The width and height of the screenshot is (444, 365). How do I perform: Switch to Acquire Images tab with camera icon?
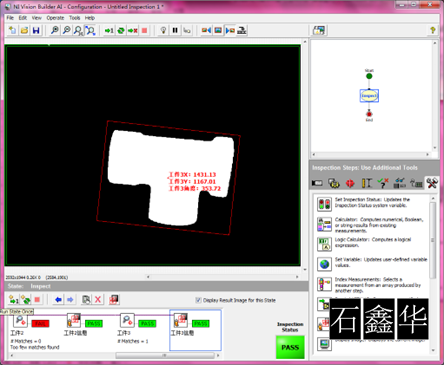[x=317, y=183]
